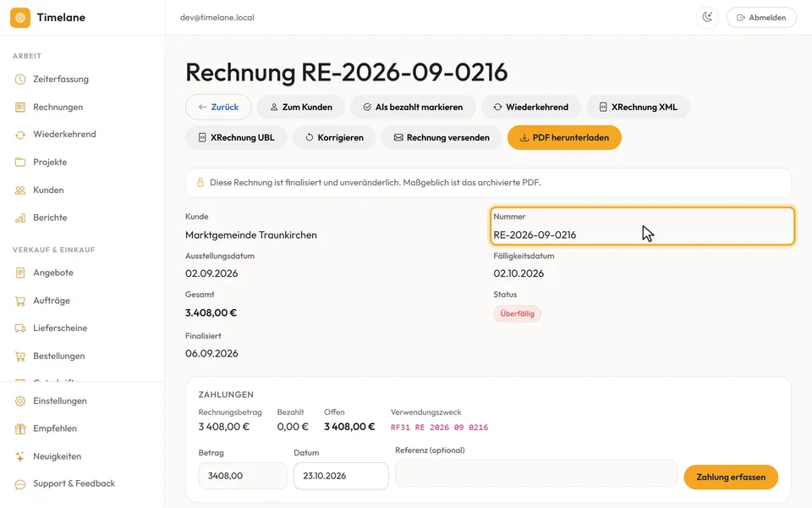Click the Betrag input field
The height and width of the screenshot is (508, 812).
(x=243, y=476)
